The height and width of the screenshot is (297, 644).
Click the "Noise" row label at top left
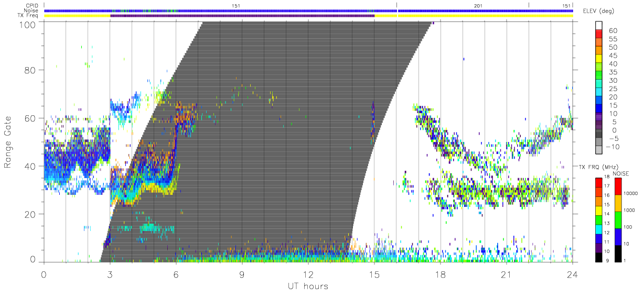pos(32,10)
